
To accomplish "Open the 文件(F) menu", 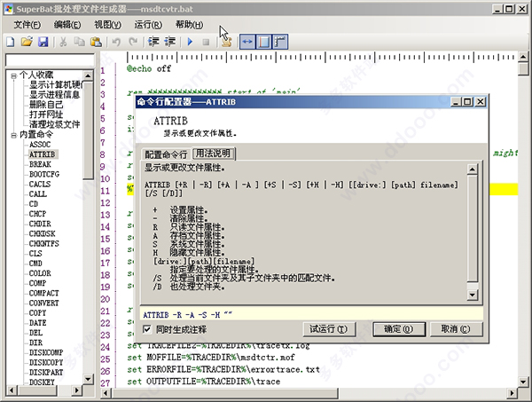I will pyautogui.click(x=27, y=25).
